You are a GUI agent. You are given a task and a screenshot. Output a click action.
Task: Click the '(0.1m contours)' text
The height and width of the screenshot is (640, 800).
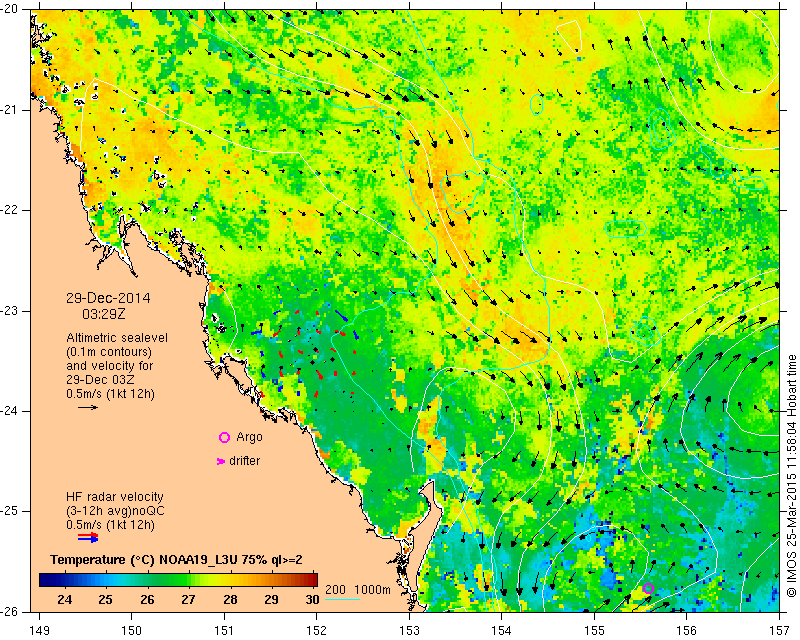coord(109,352)
